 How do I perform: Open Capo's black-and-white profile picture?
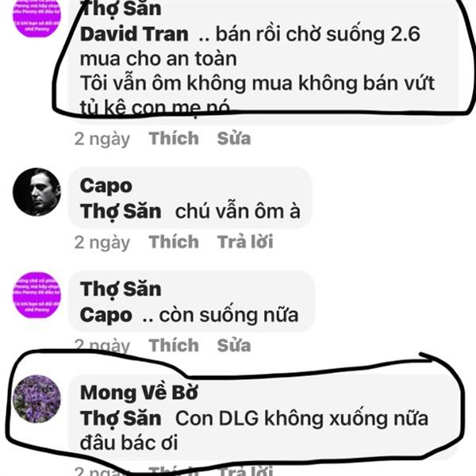(x=36, y=191)
